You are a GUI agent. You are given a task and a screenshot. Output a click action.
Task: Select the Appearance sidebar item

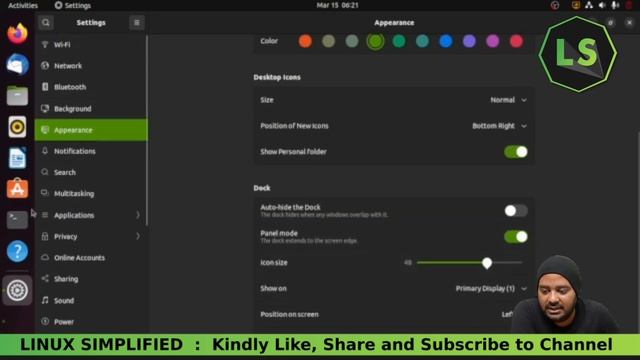coord(91,130)
